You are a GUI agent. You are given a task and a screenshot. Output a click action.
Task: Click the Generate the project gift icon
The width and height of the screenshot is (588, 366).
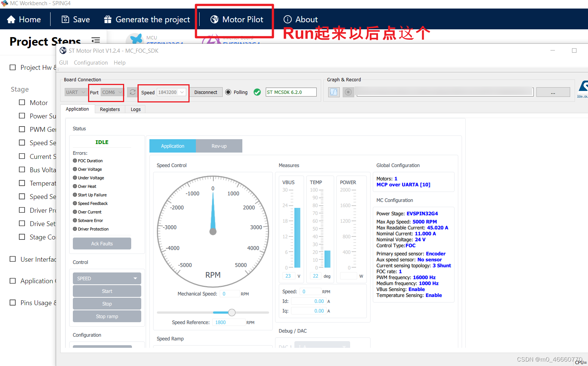pyautogui.click(x=108, y=19)
